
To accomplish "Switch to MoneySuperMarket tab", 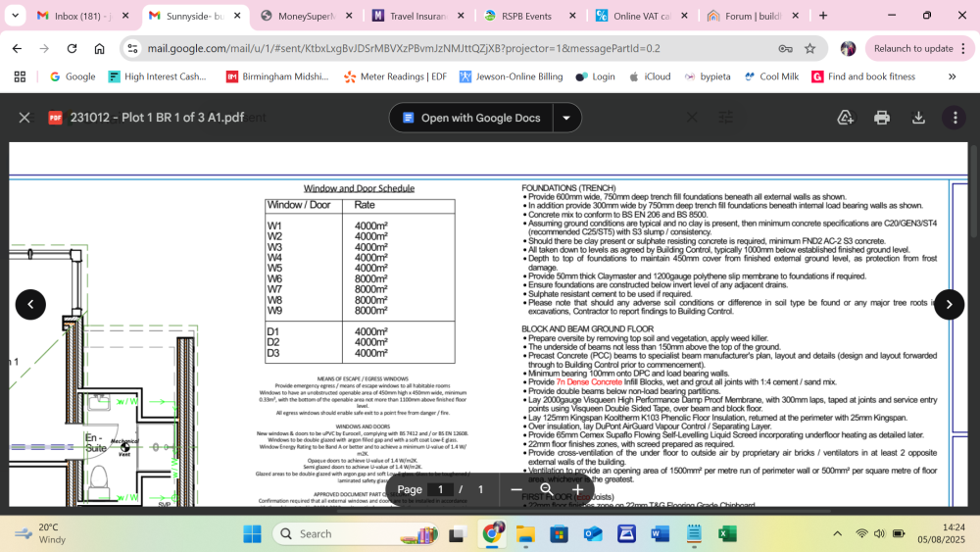I will click(x=306, y=16).
